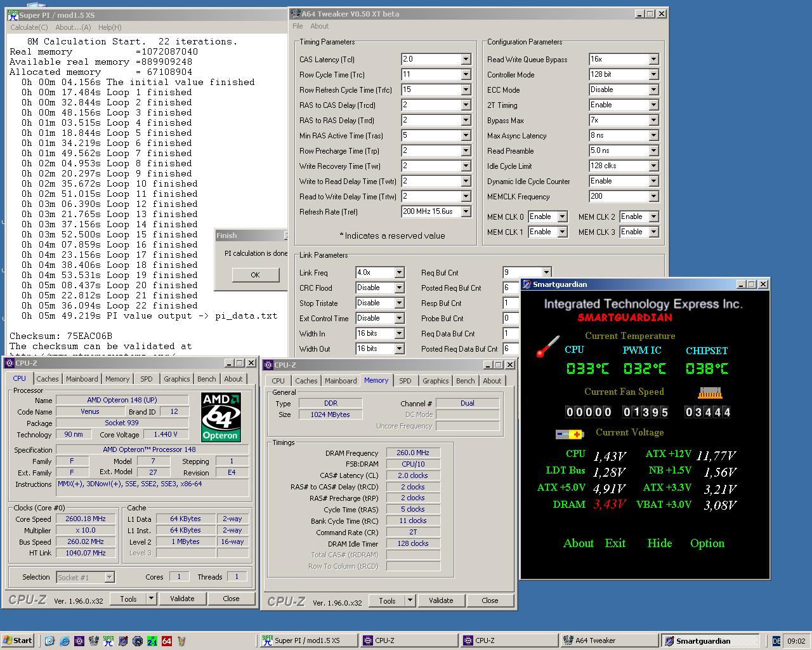Click Hide in Smartguardian

pyautogui.click(x=660, y=543)
